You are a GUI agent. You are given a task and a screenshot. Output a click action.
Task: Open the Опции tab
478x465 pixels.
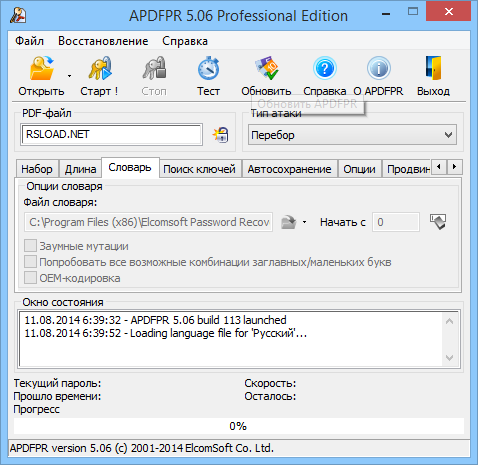(x=359, y=169)
